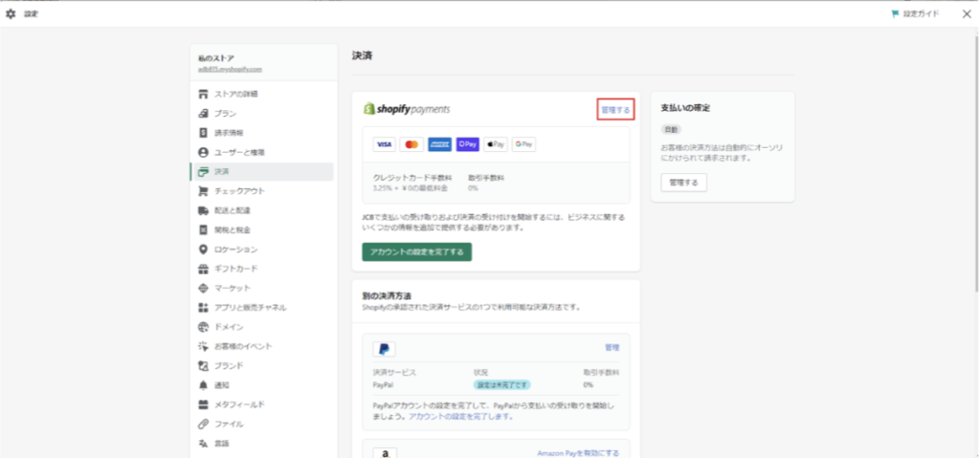Open チェックアウト in the settings sidebar

233,191
